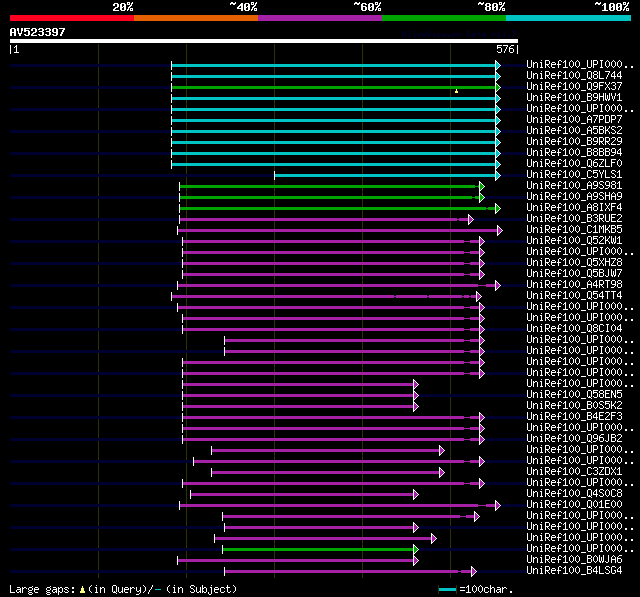
Task: Select hit label UniRef100_B4LSG4
Action: (574, 570)
